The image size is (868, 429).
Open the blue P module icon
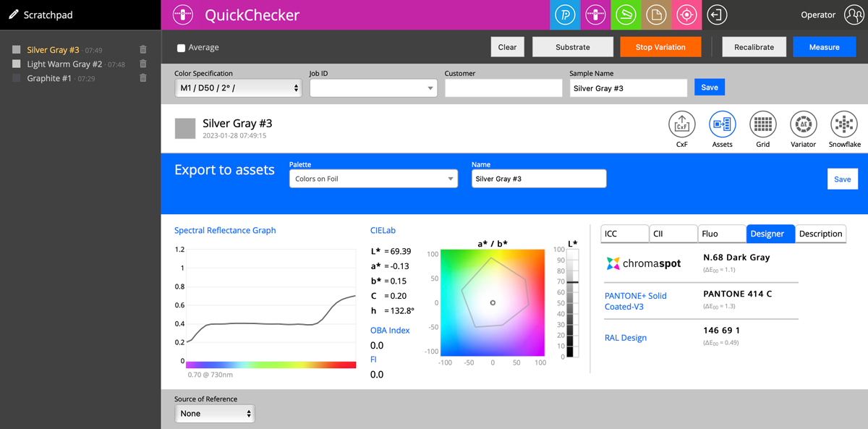pyautogui.click(x=564, y=14)
